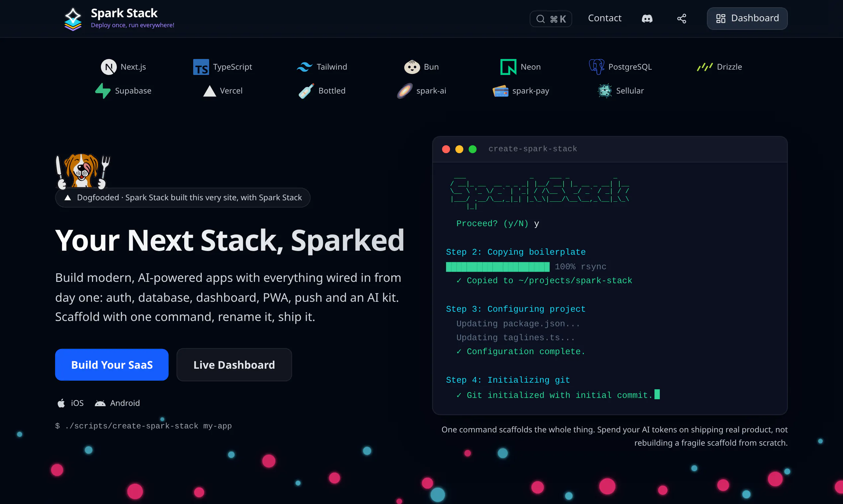Click the Spark Stack logo icon
The image size is (843, 504).
[73, 19]
